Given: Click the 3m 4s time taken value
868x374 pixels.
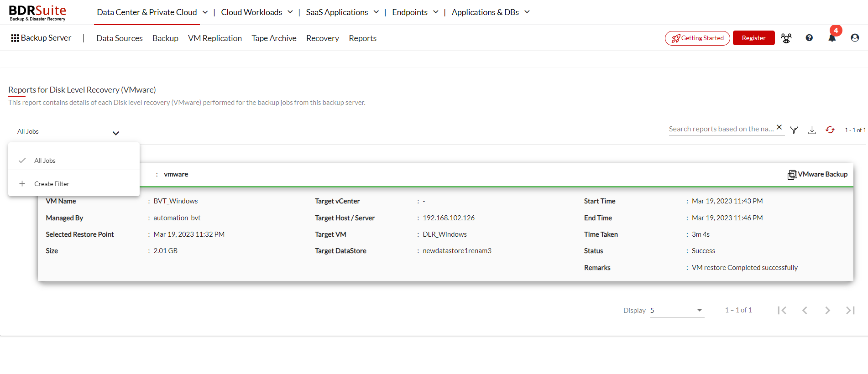Looking at the screenshot, I should click(x=701, y=234).
